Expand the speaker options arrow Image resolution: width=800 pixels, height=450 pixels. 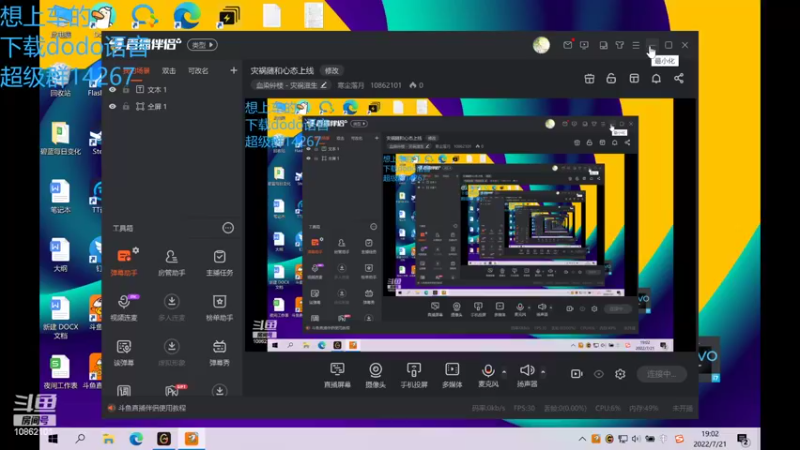click(543, 371)
